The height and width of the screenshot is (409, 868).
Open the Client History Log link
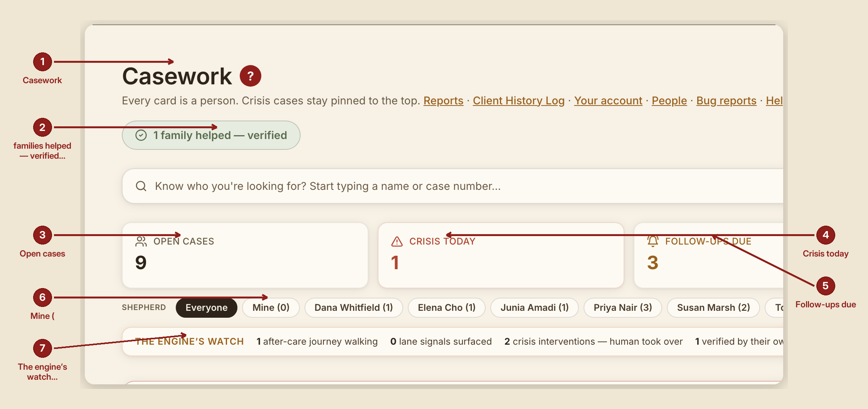pyautogui.click(x=518, y=101)
